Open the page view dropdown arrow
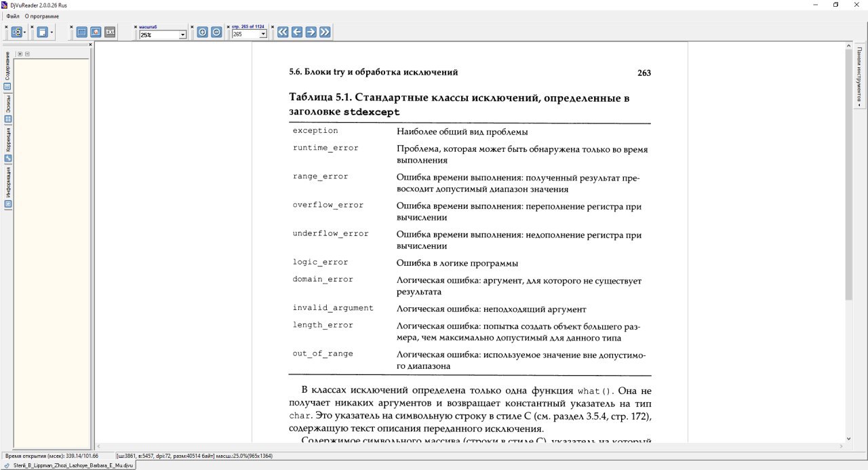The image size is (868, 470). [52, 32]
